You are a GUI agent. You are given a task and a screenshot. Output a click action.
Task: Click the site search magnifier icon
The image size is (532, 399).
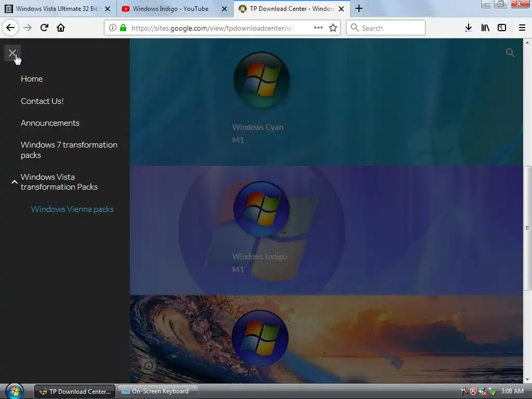[510, 52]
